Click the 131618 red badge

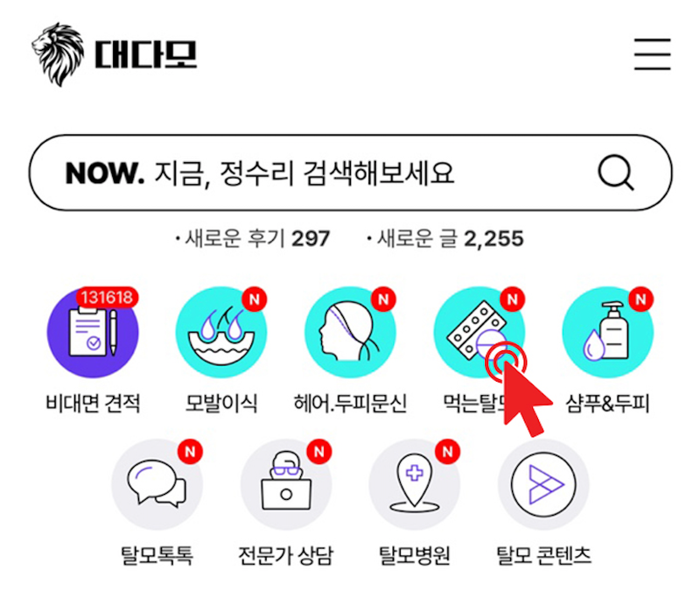[107, 297]
